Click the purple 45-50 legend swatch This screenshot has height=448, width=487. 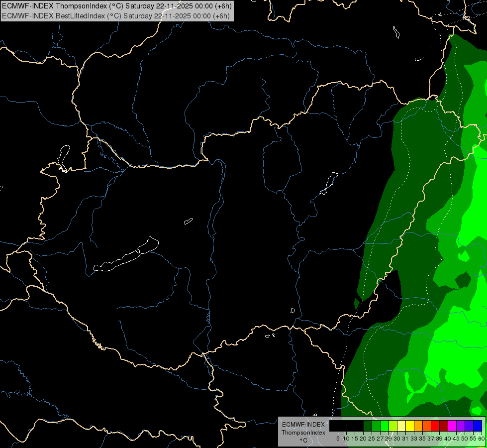point(461,426)
